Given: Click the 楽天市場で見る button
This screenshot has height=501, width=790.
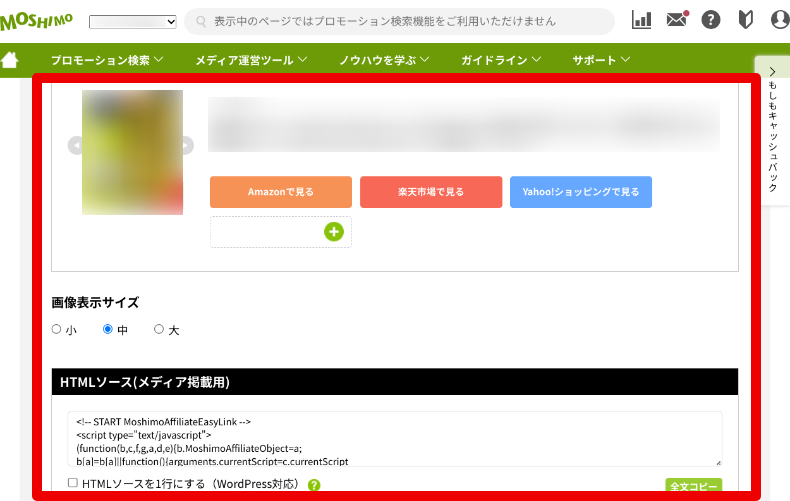Looking at the screenshot, I should coord(431,192).
